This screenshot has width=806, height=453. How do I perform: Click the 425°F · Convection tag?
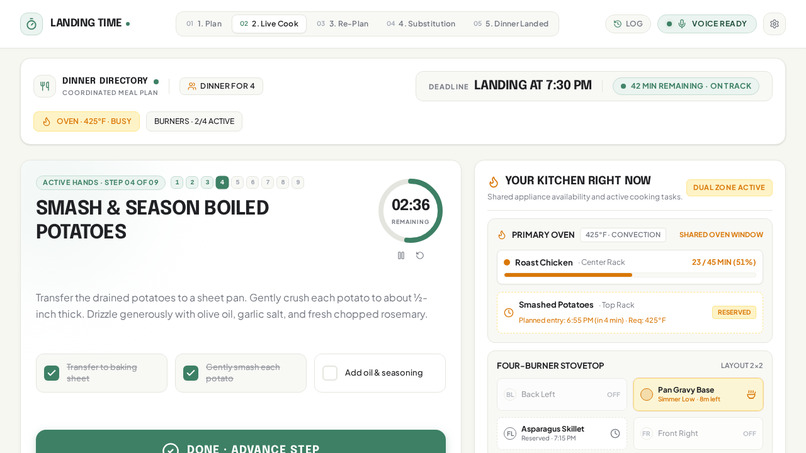coord(623,234)
